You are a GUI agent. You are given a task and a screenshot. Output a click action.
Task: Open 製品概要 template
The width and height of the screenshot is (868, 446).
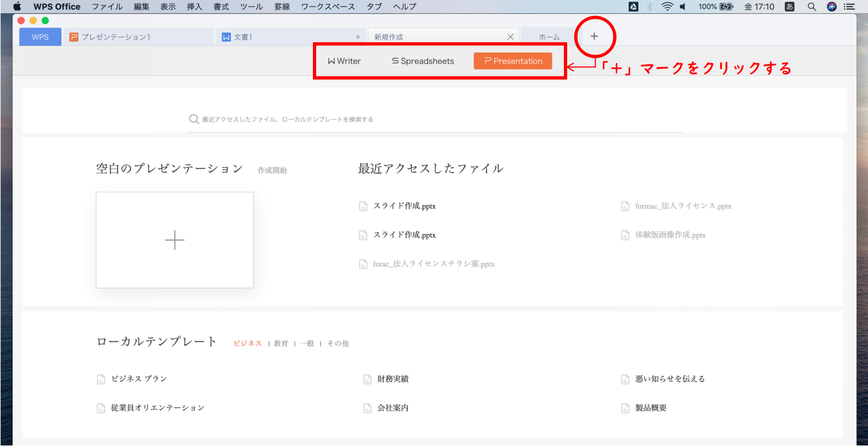click(x=651, y=408)
